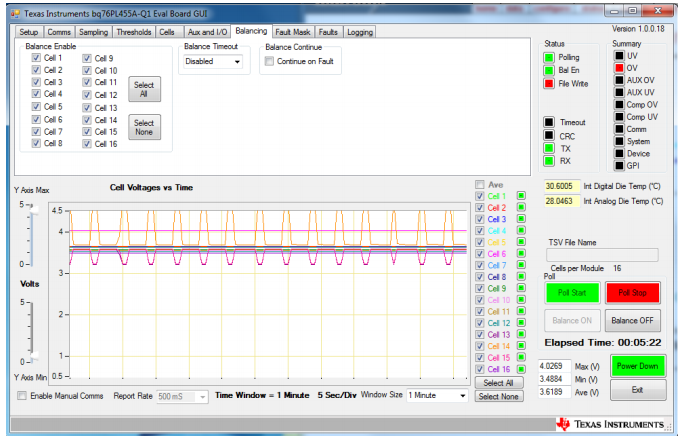Click green indicator beside Cell 5 legend

click(521, 242)
